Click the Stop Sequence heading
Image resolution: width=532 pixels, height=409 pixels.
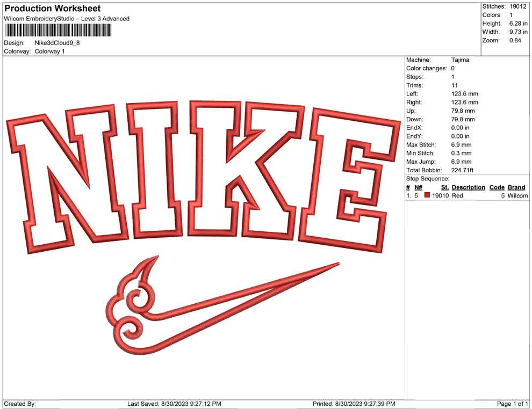pyautogui.click(x=428, y=179)
